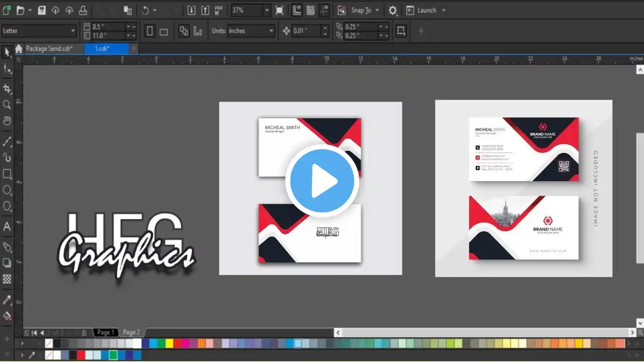Expand the Letter page size dropdown

[x=73, y=31]
